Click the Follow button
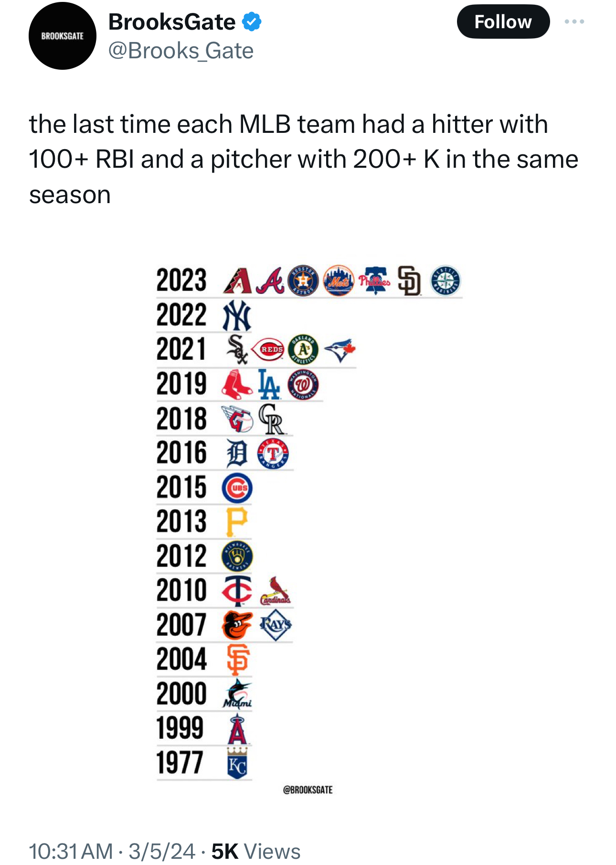Image resolution: width=616 pixels, height=865 pixels. (503, 22)
